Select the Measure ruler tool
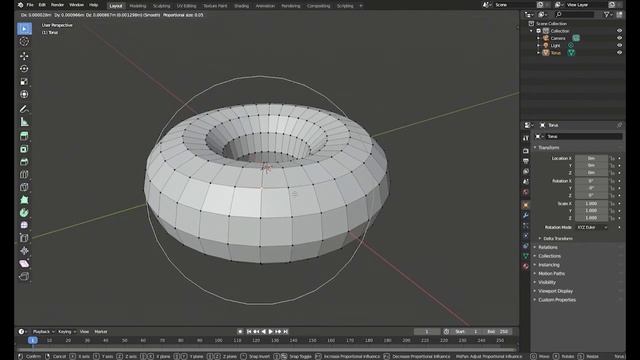 [24, 122]
